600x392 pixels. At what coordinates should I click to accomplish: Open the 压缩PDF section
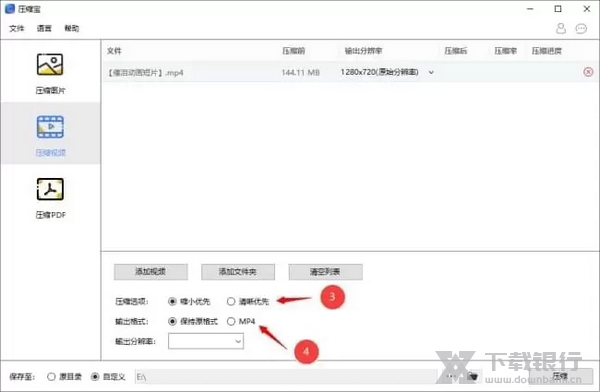[50, 198]
